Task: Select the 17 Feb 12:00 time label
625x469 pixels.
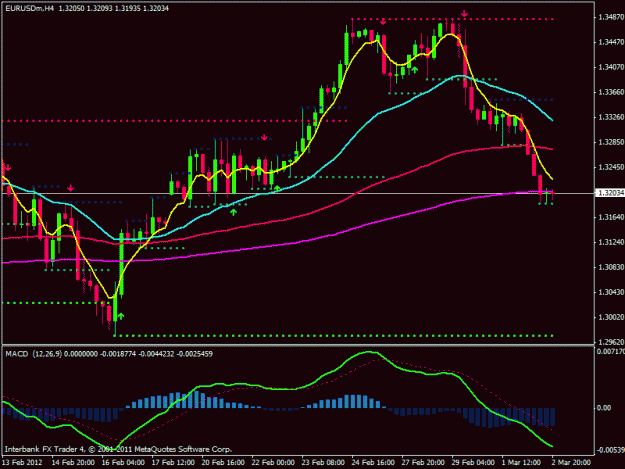Action: [x=173, y=462]
